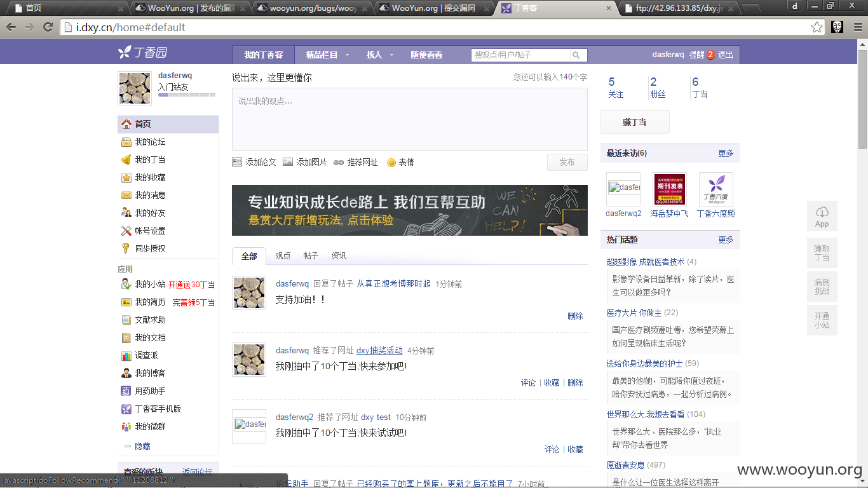Open 用药助手 icon
The width and height of the screenshot is (868, 488).
[x=126, y=391]
